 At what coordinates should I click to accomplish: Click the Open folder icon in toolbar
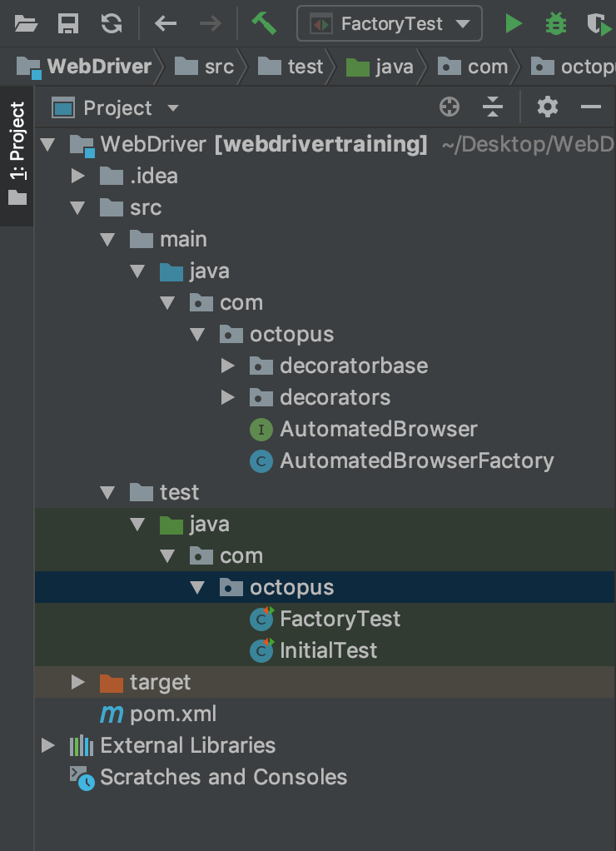click(x=26, y=23)
